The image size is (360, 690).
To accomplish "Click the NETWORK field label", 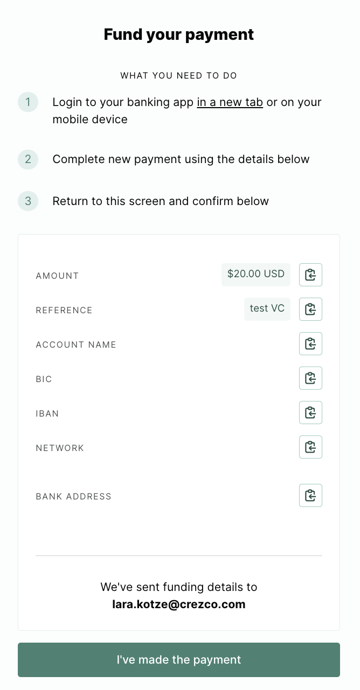I will (60, 448).
